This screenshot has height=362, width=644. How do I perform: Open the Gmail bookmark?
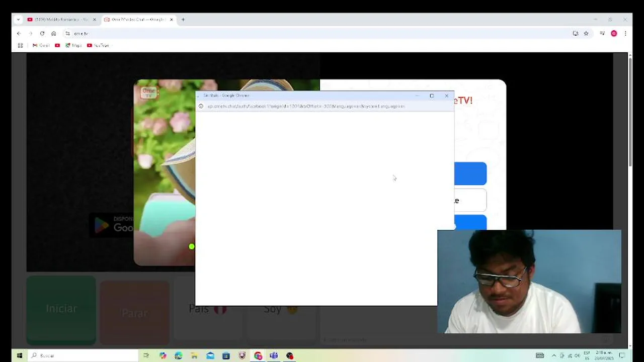pyautogui.click(x=41, y=45)
